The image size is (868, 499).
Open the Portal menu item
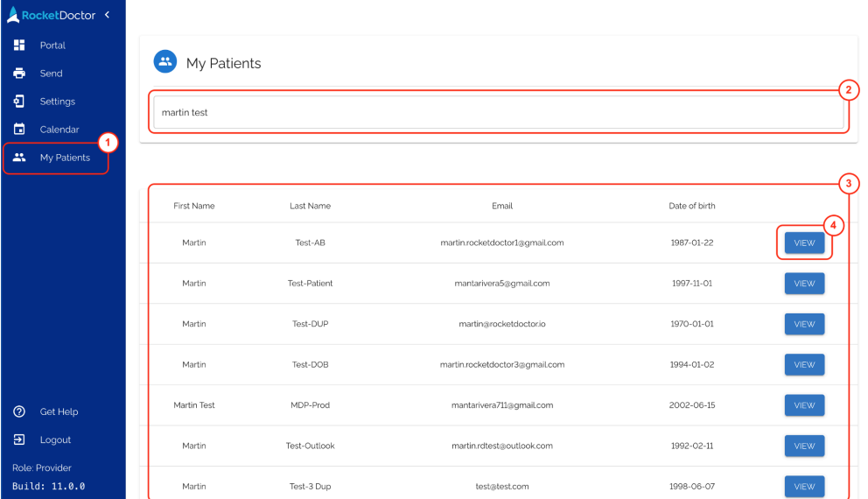click(x=52, y=46)
